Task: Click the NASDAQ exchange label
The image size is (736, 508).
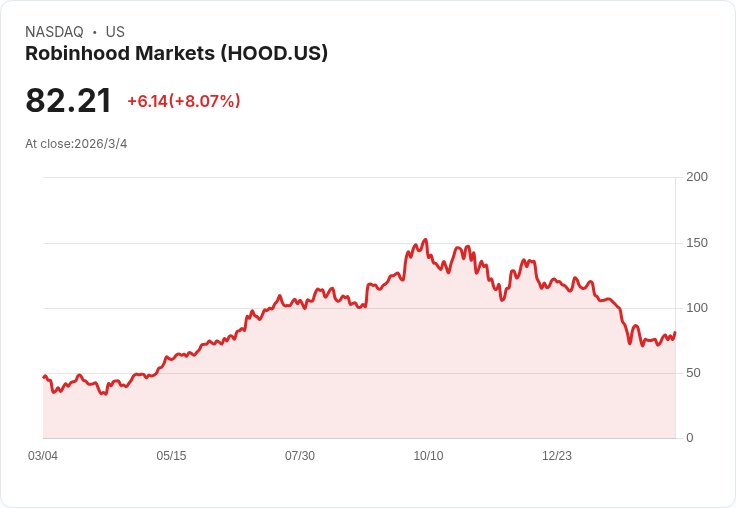Action: point(54,32)
